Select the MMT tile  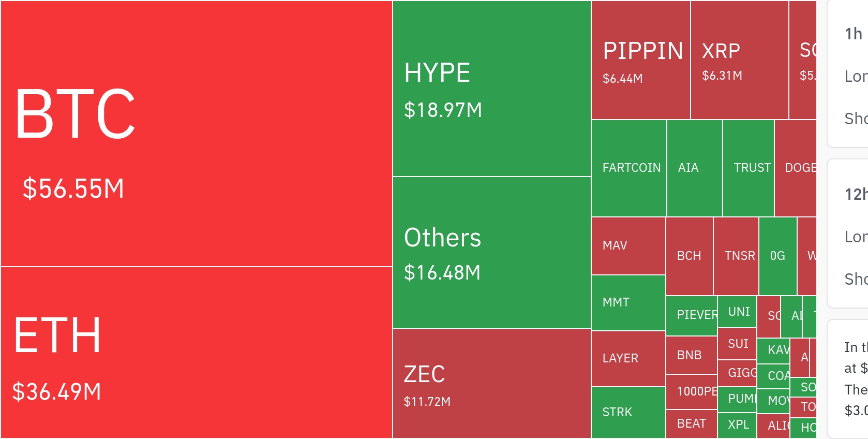tap(628, 303)
